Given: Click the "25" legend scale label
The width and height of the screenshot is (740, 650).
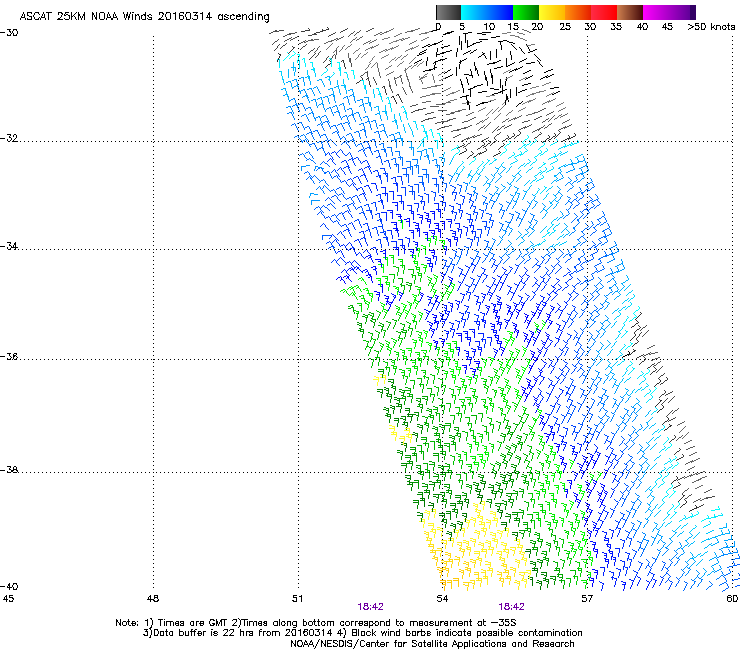Looking at the screenshot, I should [565, 27].
